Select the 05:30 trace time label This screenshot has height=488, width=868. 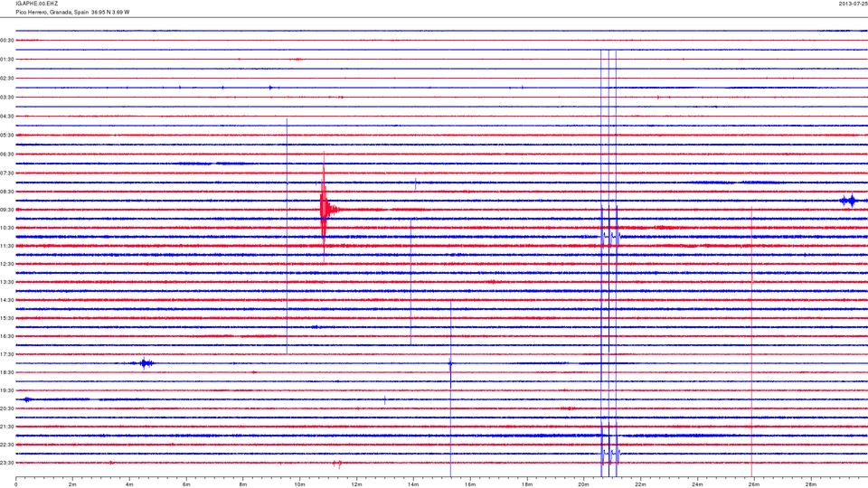click(x=7, y=135)
